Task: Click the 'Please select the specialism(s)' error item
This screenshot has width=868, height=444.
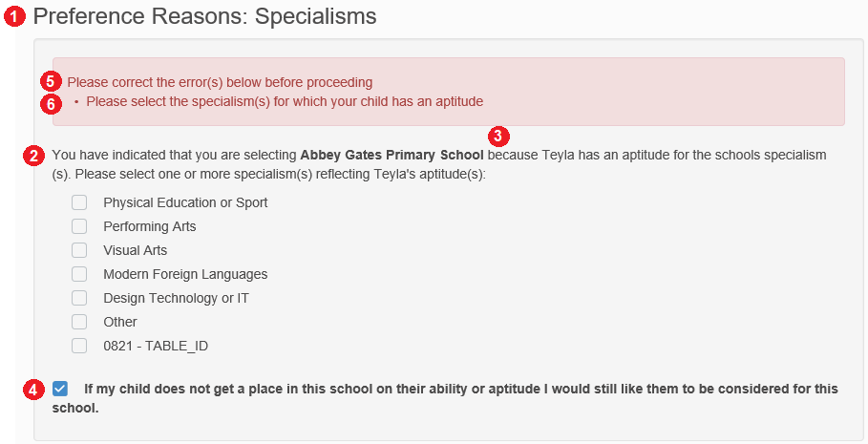Action: click(x=285, y=102)
